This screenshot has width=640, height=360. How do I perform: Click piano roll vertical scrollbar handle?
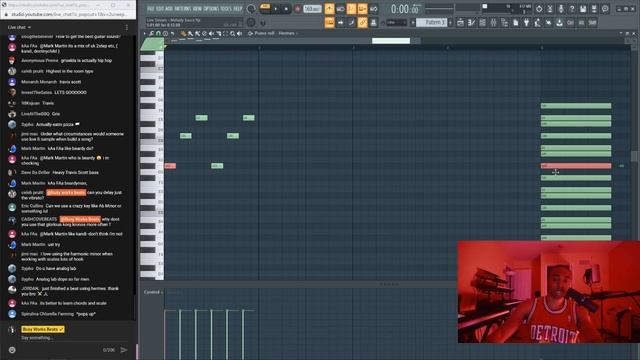(634, 156)
